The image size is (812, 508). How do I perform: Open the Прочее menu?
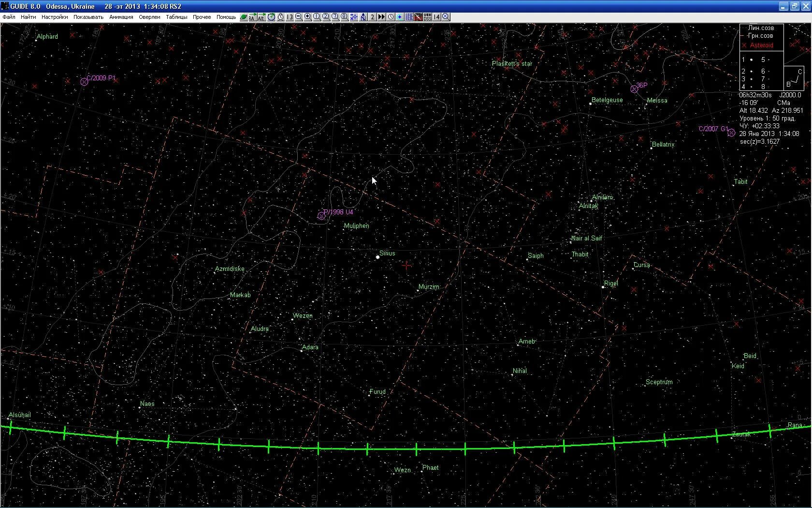(x=202, y=17)
